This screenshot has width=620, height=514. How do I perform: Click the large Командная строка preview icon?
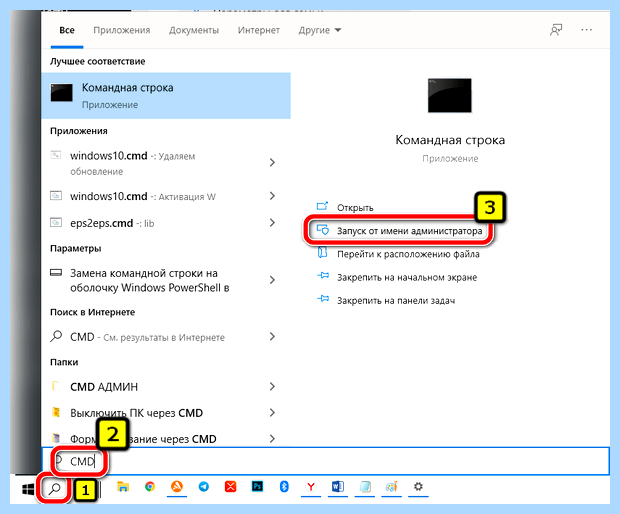click(450, 95)
